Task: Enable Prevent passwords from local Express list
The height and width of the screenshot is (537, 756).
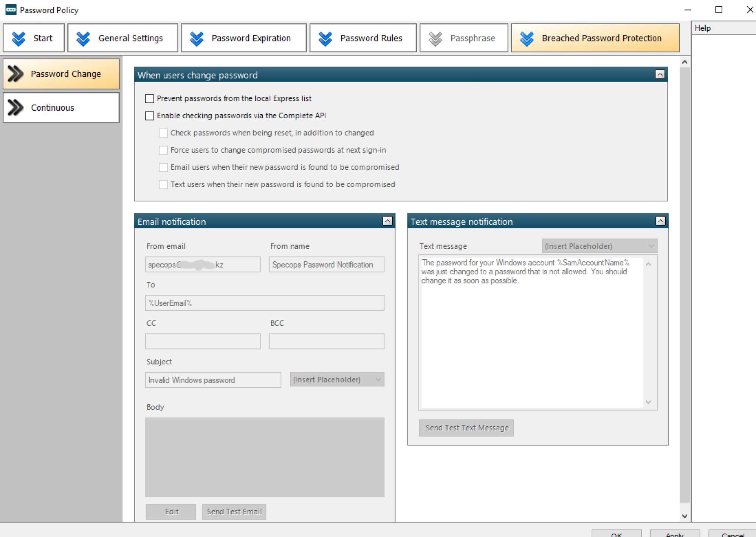Action: coord(150,99)
